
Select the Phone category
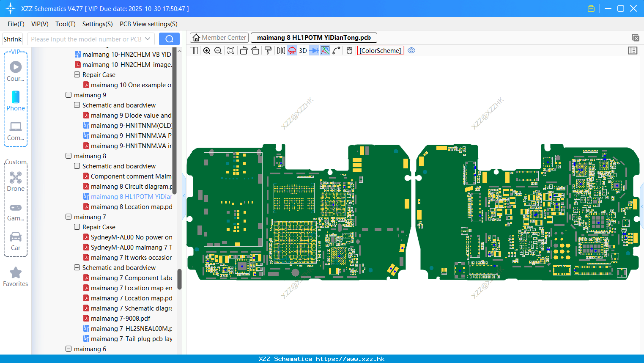(x=16, y=101)
